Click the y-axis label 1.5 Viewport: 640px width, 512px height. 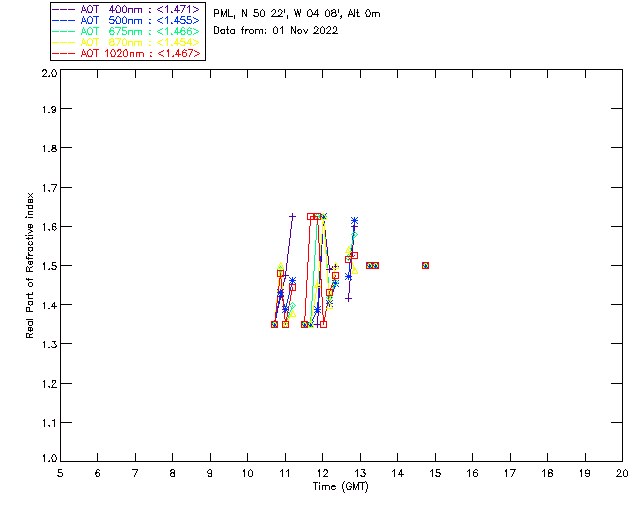(49, 266)
